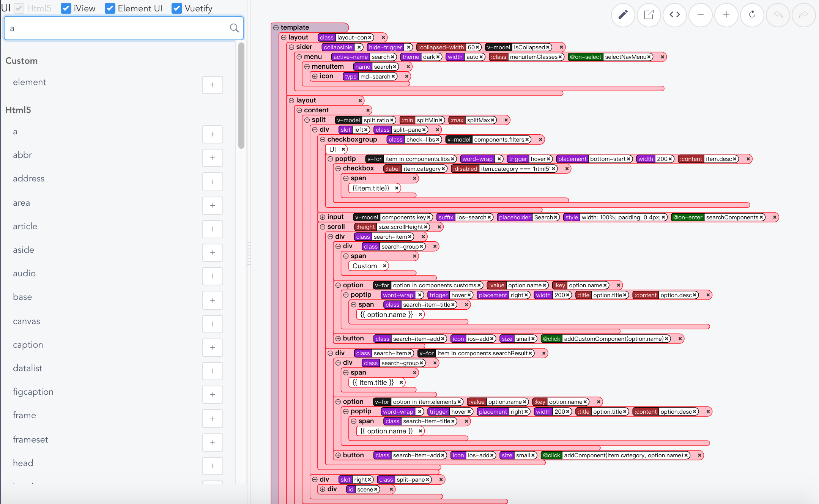This screenshot has height=504, width=819.
Task: Add the audio element with plus button
Action: [x=212, y=276]
